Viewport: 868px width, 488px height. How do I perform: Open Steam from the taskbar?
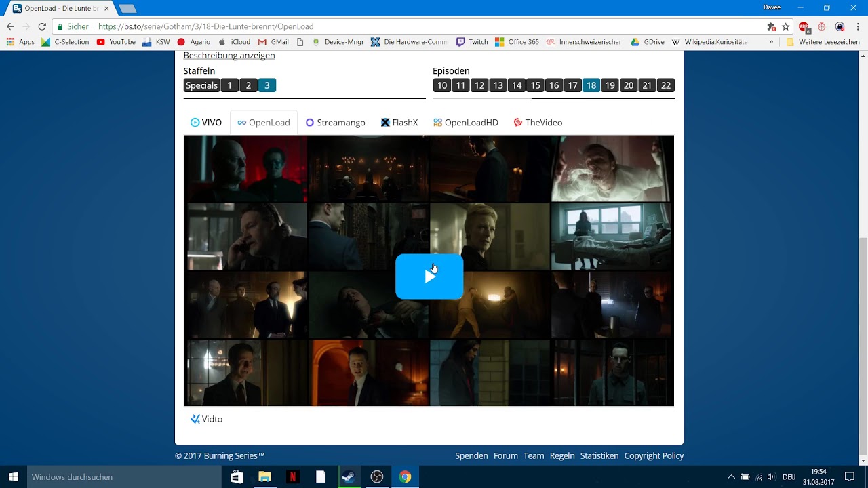349,477
